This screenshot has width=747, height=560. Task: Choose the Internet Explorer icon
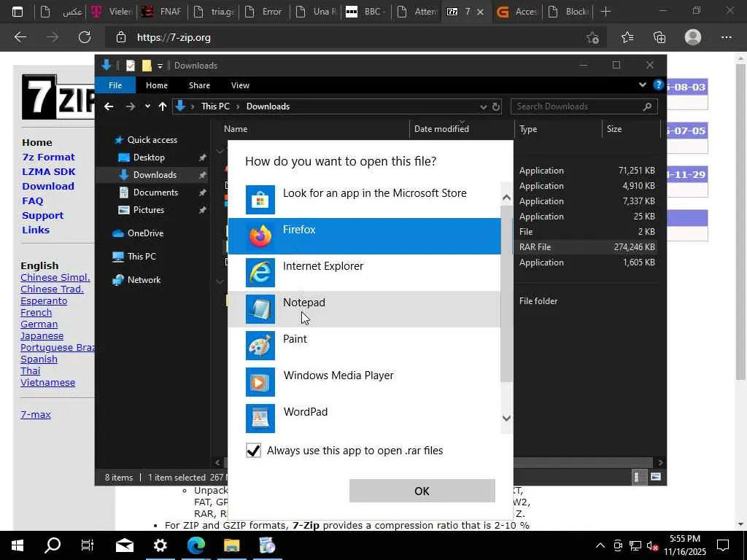coord(260,273)
